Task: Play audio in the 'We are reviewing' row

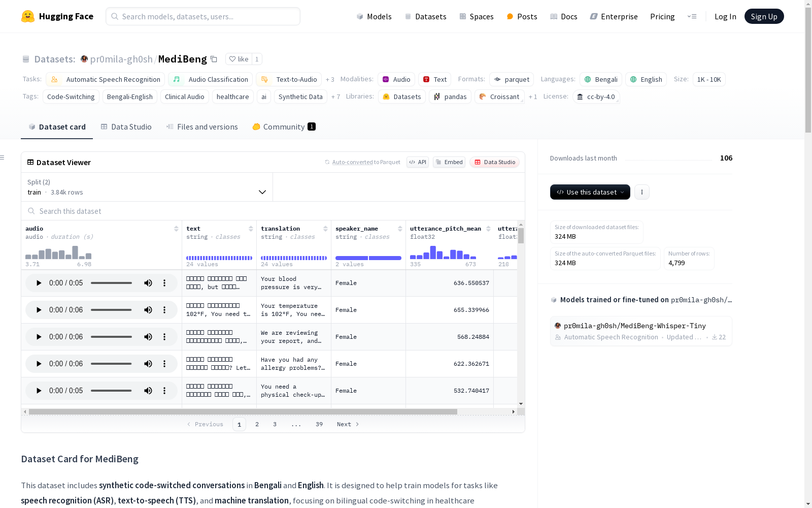Action: pos(39,337)
